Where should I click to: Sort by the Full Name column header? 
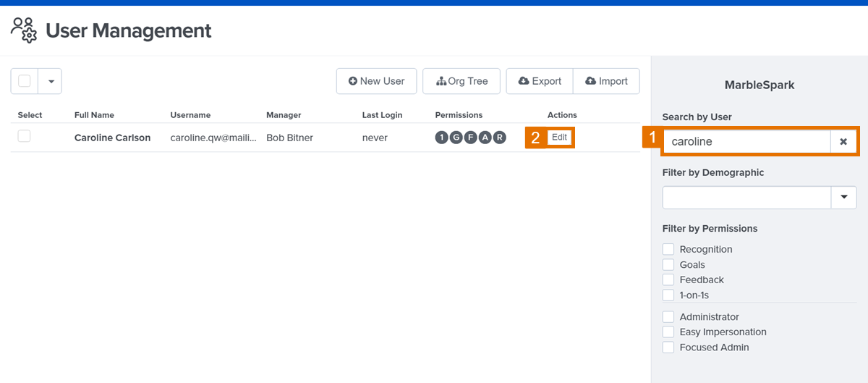pyautogui.click(x=94, y=115)
